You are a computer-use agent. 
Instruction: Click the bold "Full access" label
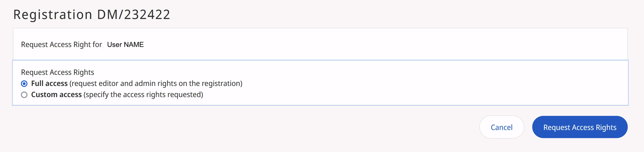point(49,83)
